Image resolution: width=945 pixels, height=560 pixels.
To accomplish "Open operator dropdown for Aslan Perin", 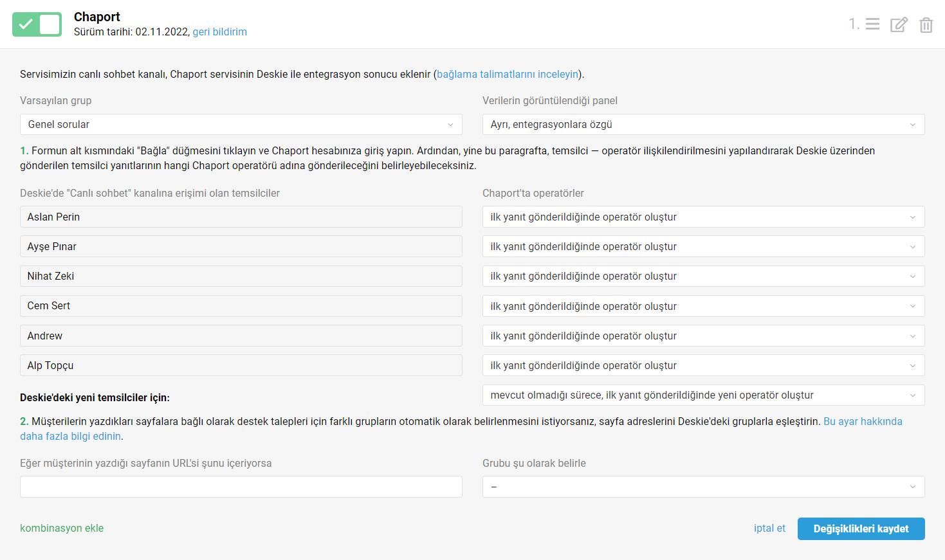I will pos(704,217).
